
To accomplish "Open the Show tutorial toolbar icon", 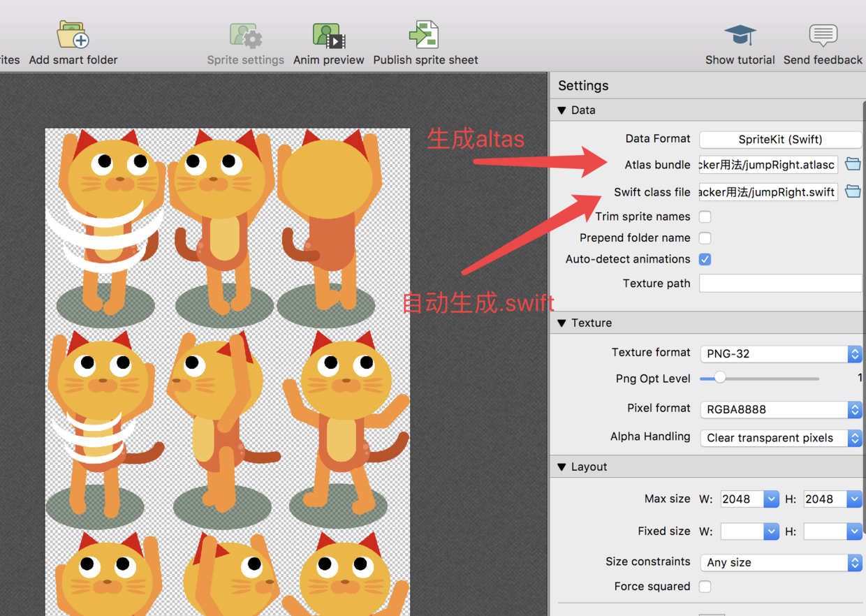I will (x=740, y=34).
